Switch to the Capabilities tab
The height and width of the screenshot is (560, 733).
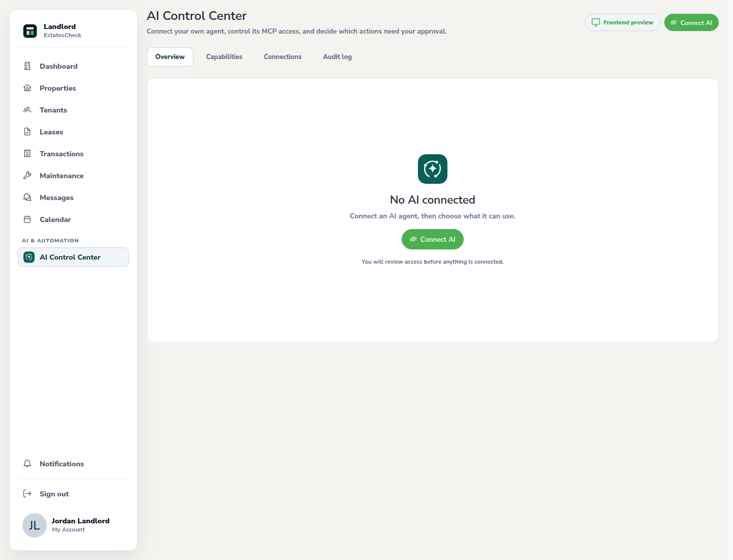[x=224, y=57]
